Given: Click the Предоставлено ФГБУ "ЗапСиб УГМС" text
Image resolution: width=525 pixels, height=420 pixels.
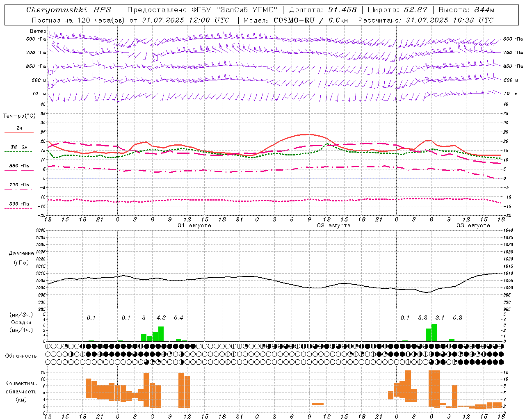Looking at the screenshot, I should (203, 10).
